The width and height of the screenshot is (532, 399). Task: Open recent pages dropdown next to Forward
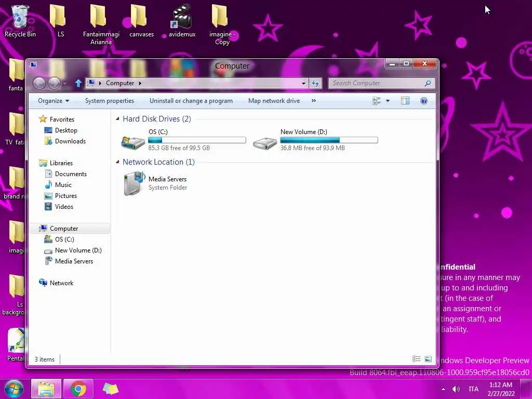coord(65,83)
